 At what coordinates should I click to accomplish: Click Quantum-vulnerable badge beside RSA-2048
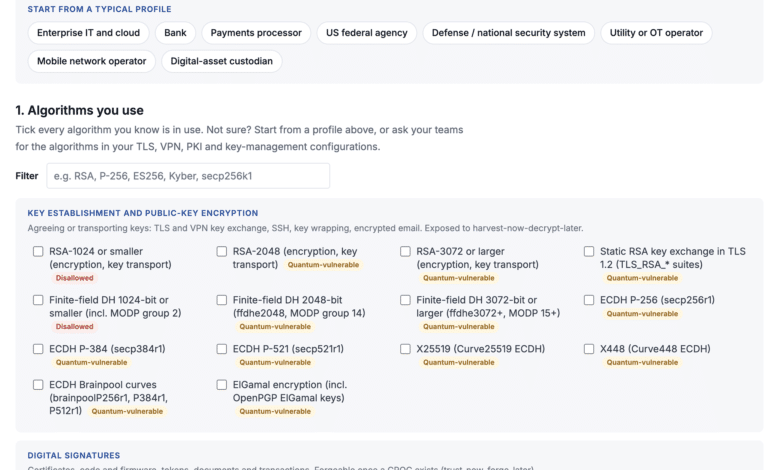tap(323, 265)
